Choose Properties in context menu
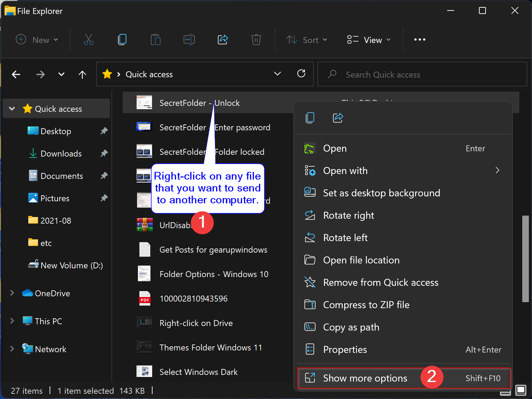532x399 pixels. click(x=403, y=349)
